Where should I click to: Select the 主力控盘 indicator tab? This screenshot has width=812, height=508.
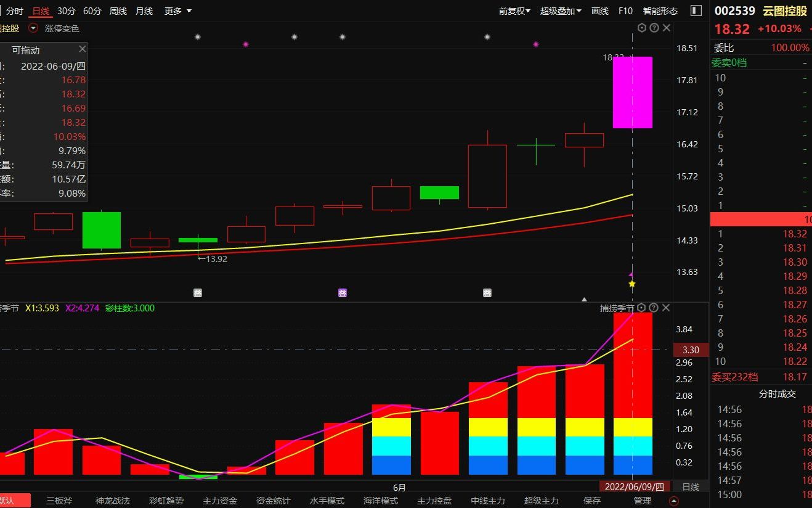434,501
